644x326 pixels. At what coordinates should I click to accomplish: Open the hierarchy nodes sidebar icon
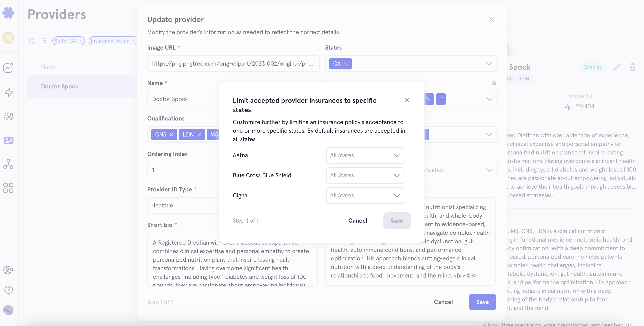(8, 164)
